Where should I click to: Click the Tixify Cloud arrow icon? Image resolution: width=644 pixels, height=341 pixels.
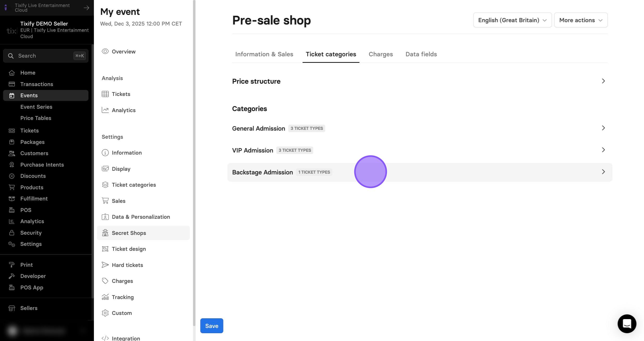(86, 8)
